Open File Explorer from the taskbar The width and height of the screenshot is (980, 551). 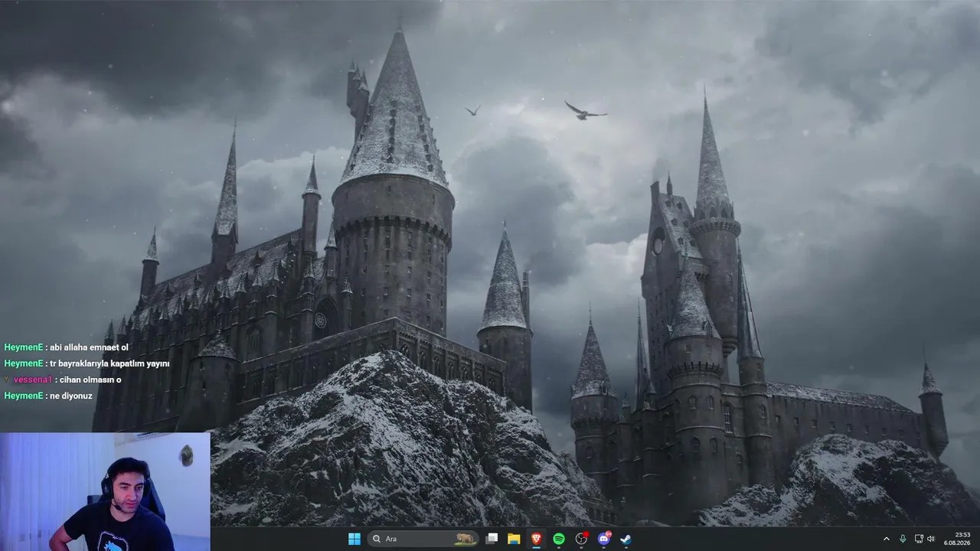click(x=514, y=539)
